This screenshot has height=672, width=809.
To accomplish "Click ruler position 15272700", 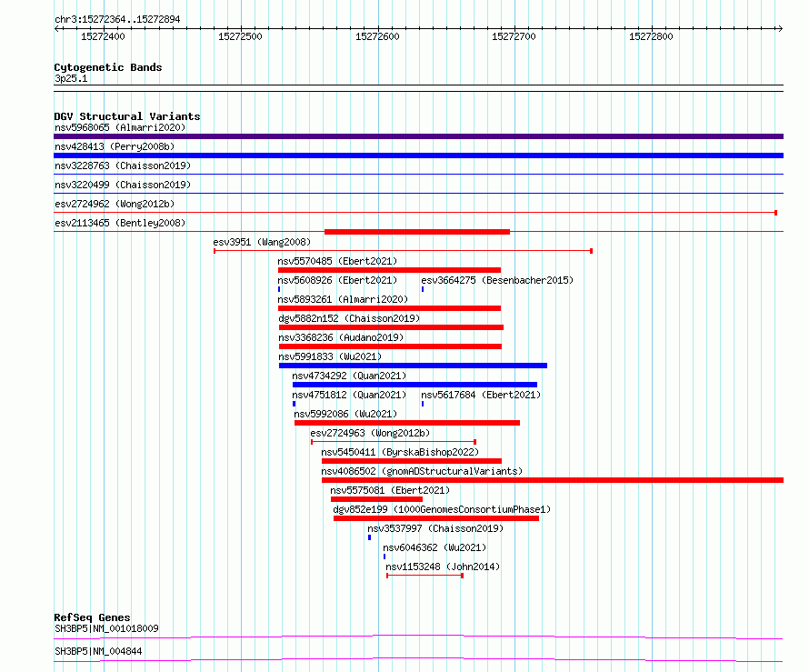I will click(x=514, y=36).
